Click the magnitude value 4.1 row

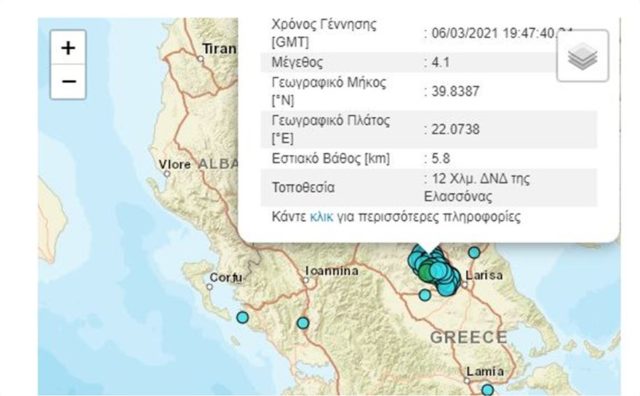coord(429,62)
